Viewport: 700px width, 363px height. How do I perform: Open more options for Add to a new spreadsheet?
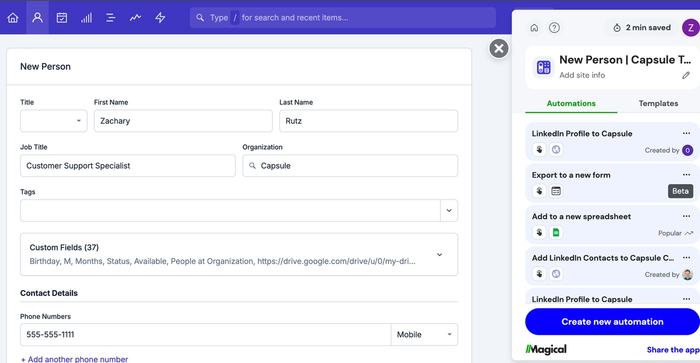(686, 217)
